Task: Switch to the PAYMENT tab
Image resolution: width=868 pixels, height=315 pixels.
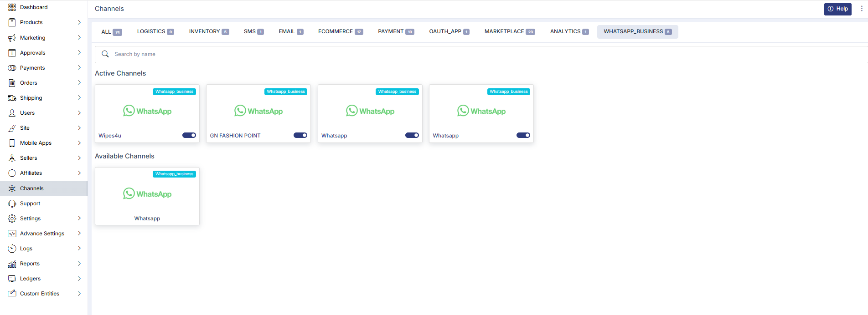Action: coord(396,32)
